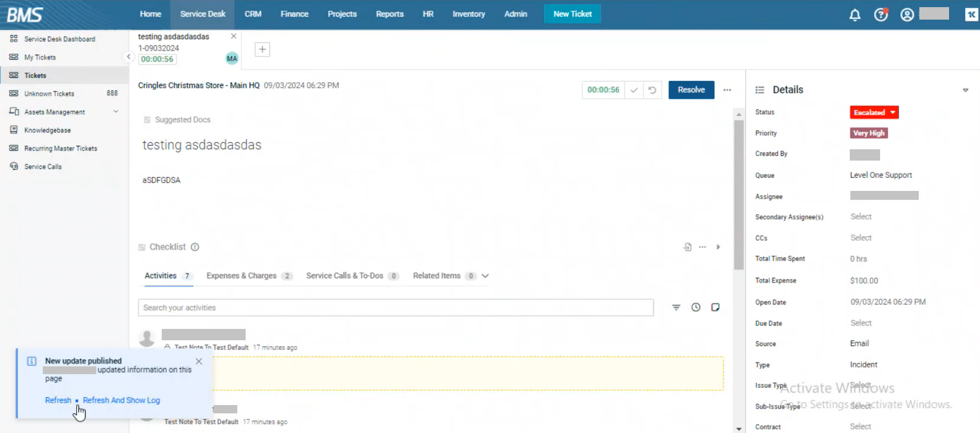Click the note icon beside activities search
The height and width of the screenshot is (433, 980).
click(715, 308)
